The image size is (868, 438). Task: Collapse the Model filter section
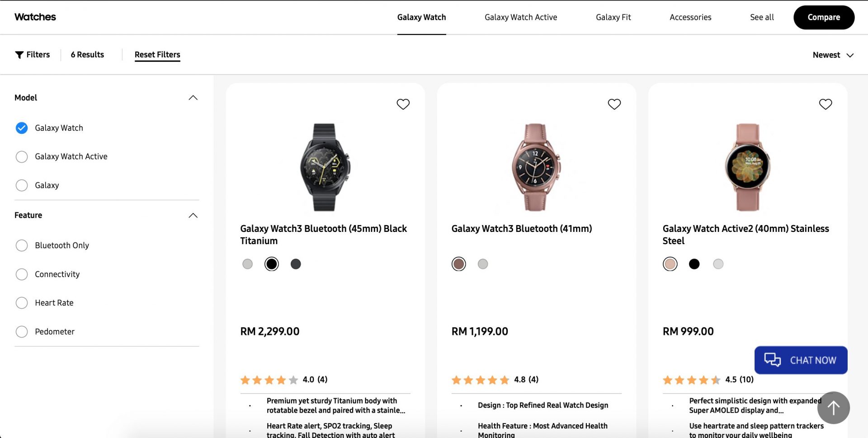pos(193,98)
